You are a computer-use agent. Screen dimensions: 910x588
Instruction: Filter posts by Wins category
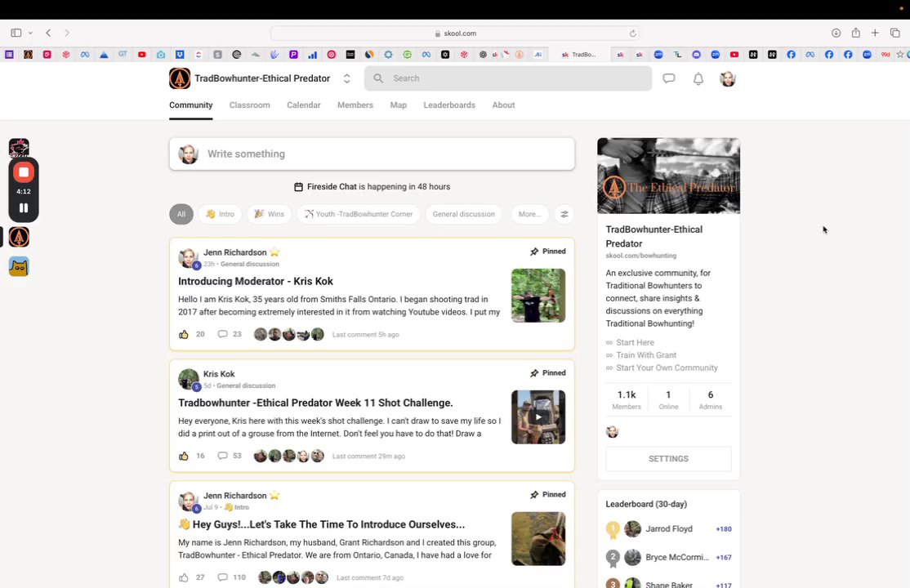click(x=269, y=214)
